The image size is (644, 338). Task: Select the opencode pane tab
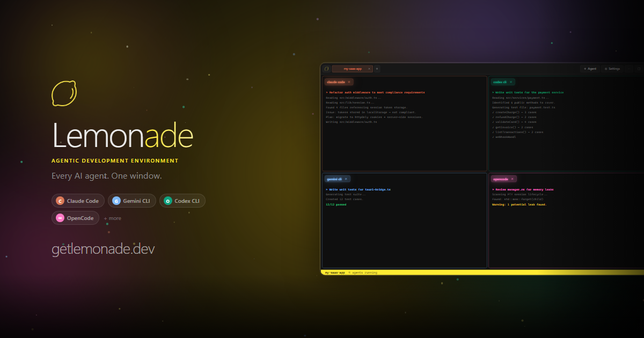coord(503,179)
